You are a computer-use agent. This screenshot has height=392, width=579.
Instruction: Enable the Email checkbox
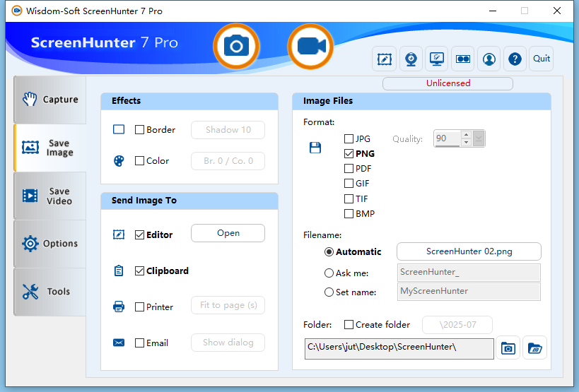(x=139, y=343)
